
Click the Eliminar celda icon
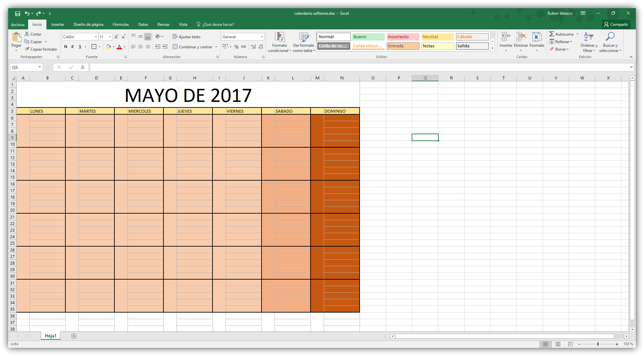(522, 37)
